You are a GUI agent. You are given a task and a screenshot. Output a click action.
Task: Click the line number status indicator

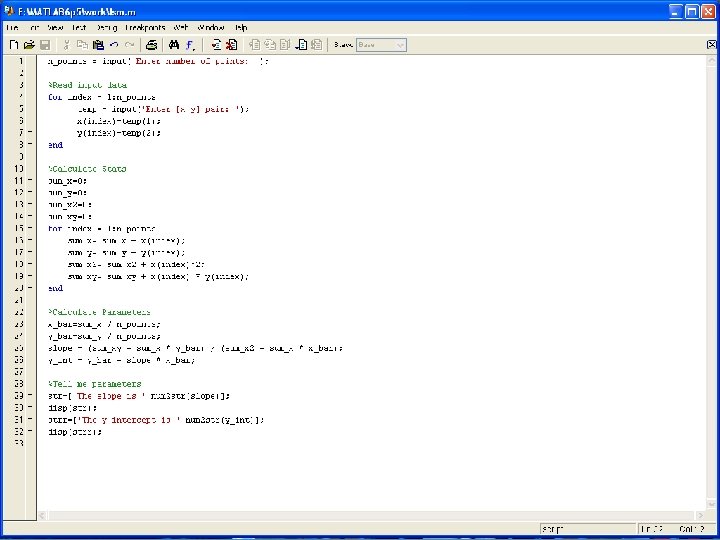652,529
